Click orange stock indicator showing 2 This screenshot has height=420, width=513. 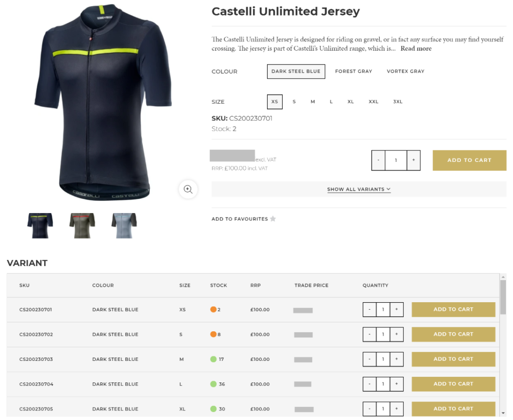point(213,309)
